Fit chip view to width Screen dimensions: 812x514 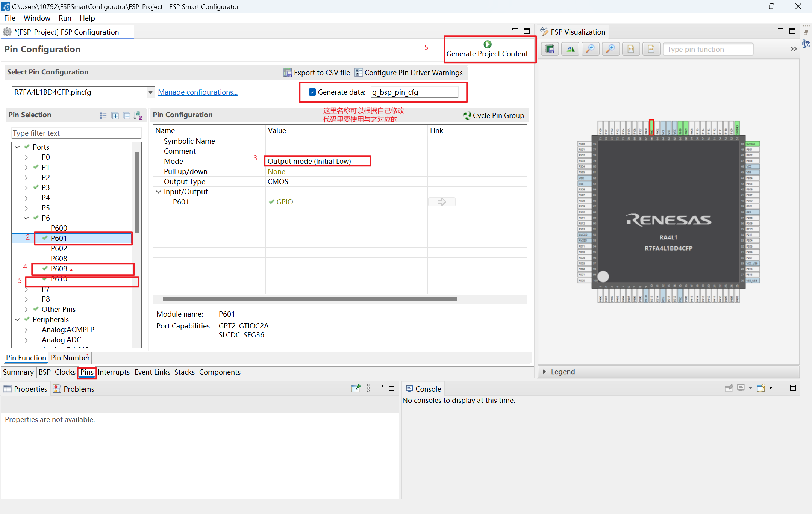651,49
